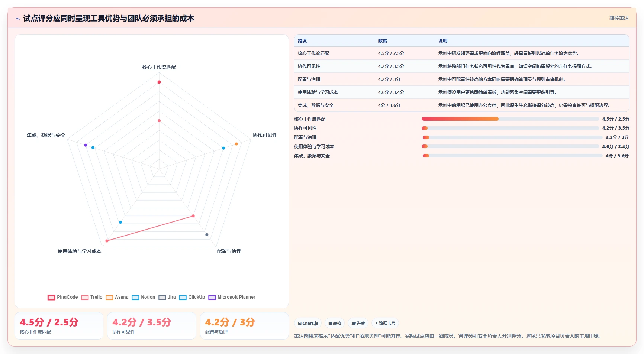Toggle the Jira legend entry
Viewport: 644px width, 354px height.
coord(167,297)
